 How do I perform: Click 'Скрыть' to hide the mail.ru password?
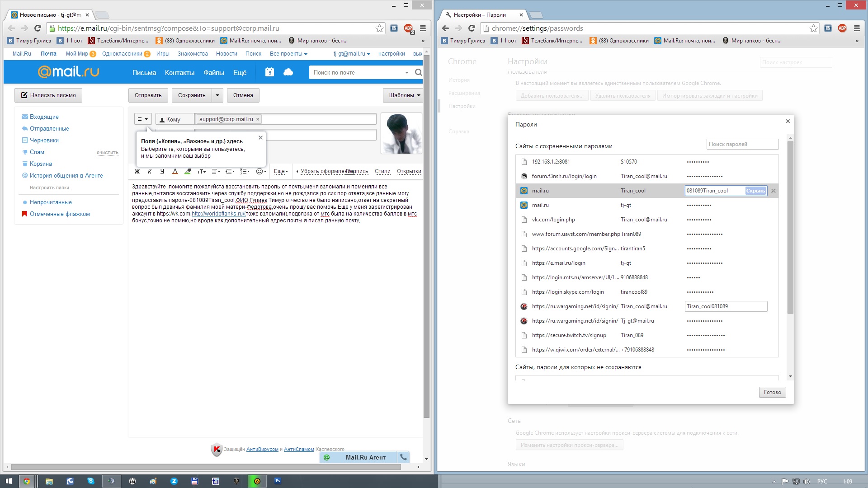[x=755, y=191]
